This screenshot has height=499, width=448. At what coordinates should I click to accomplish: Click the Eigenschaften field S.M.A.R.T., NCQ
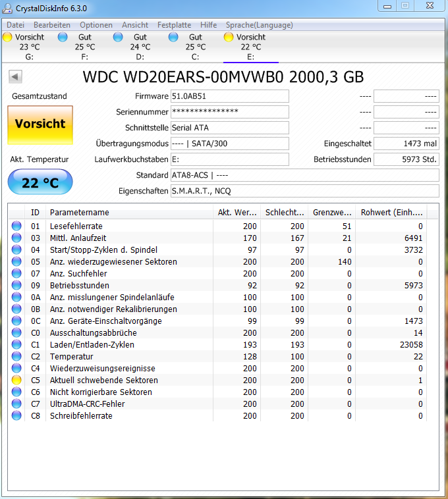click(305, 191)
